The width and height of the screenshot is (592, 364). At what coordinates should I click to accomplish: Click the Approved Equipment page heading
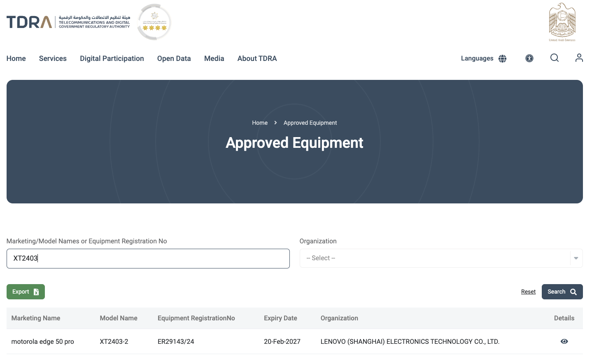[294, 143]
